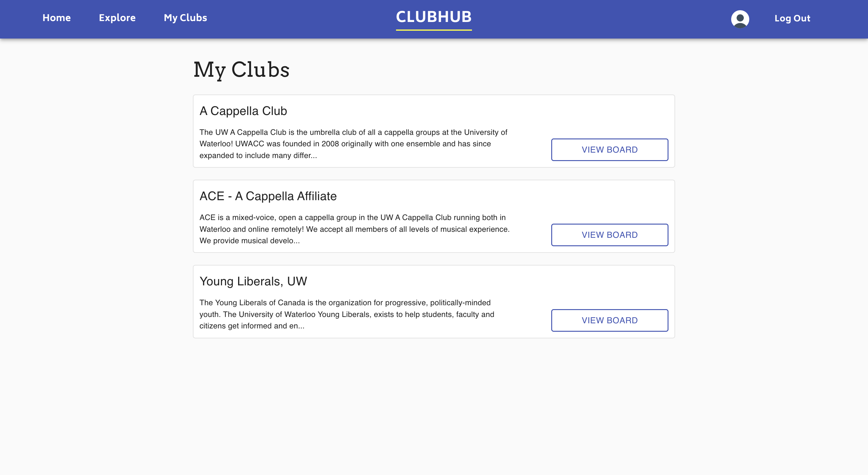This screenshot has width=868, height=475.
Task: Navigate to Home in the navbar
Action: (x=56, y=18)
